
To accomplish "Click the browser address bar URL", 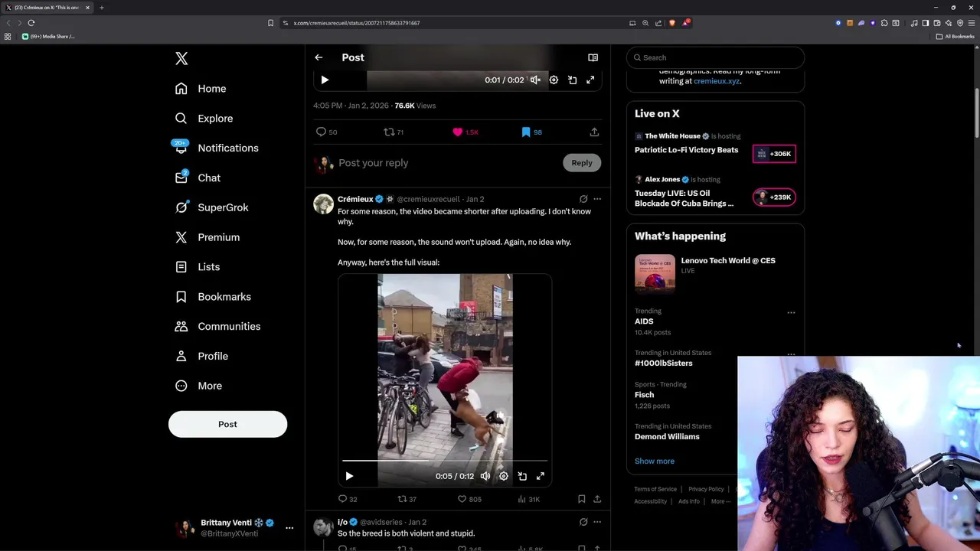I will (x=357, y=23).
